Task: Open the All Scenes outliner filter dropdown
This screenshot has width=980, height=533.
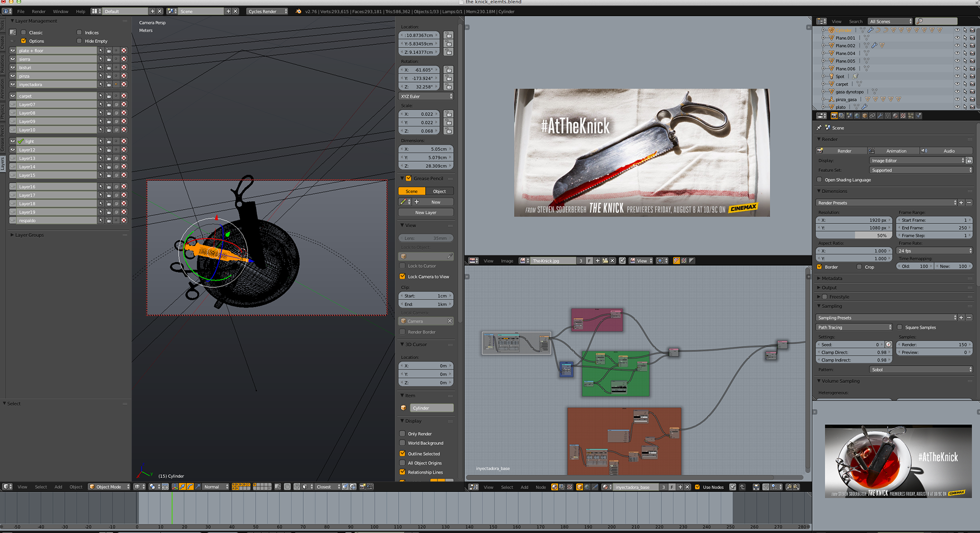Action: [891, 21]
